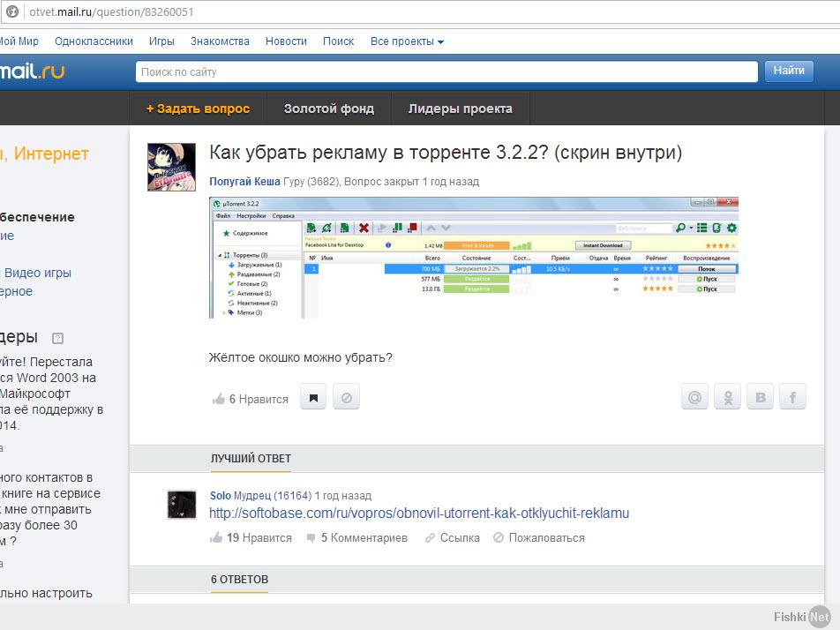Click the site info icon in the address bar
This screenshot has width=840, height=630.
[12, 12]
